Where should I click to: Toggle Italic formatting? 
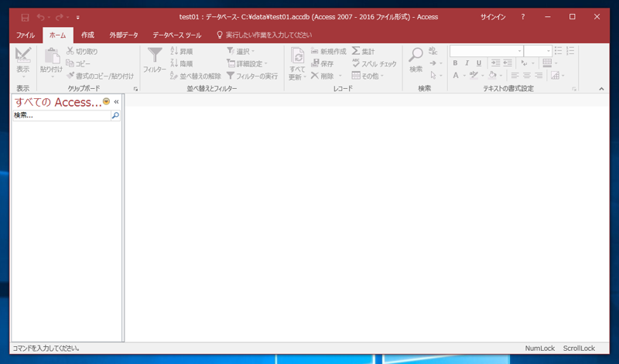pyautogui.click(x=467, y=63)
